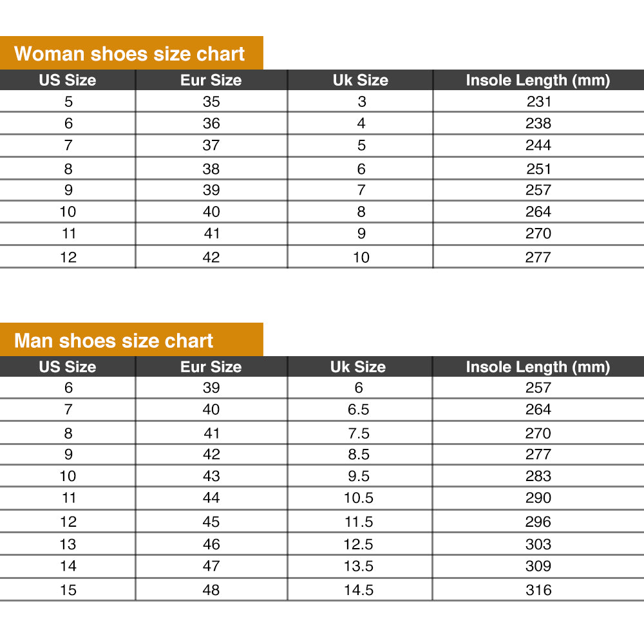The height and width of the screenshot is (644, 644).
Task: Select the woman chart Eur Size header
Action: click(x=211, y=80)
